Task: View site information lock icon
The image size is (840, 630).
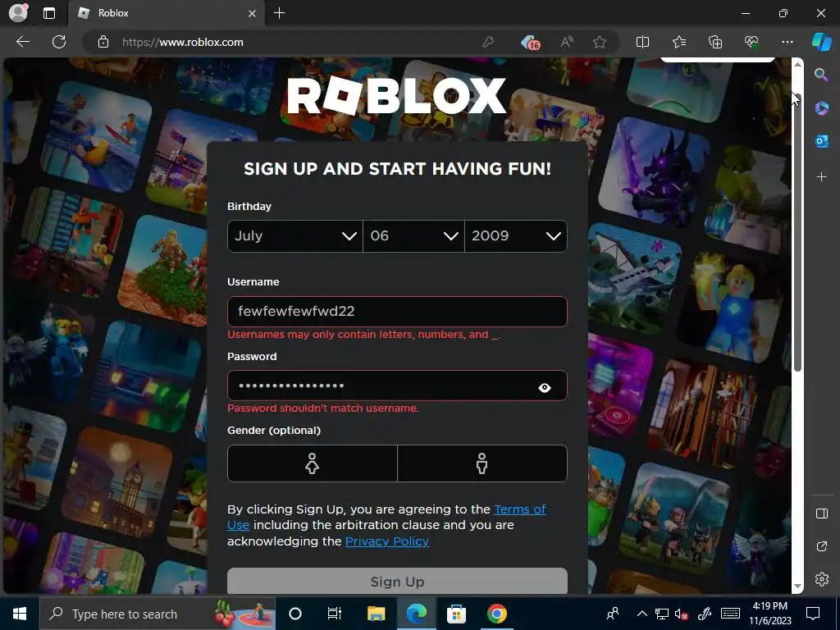Action: coord(103,42)
